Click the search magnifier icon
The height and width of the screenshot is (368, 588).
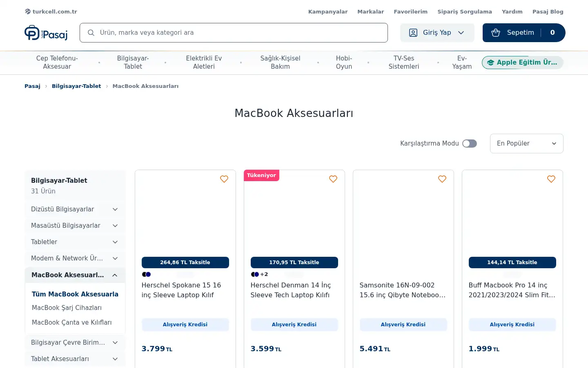coord(91,33)
